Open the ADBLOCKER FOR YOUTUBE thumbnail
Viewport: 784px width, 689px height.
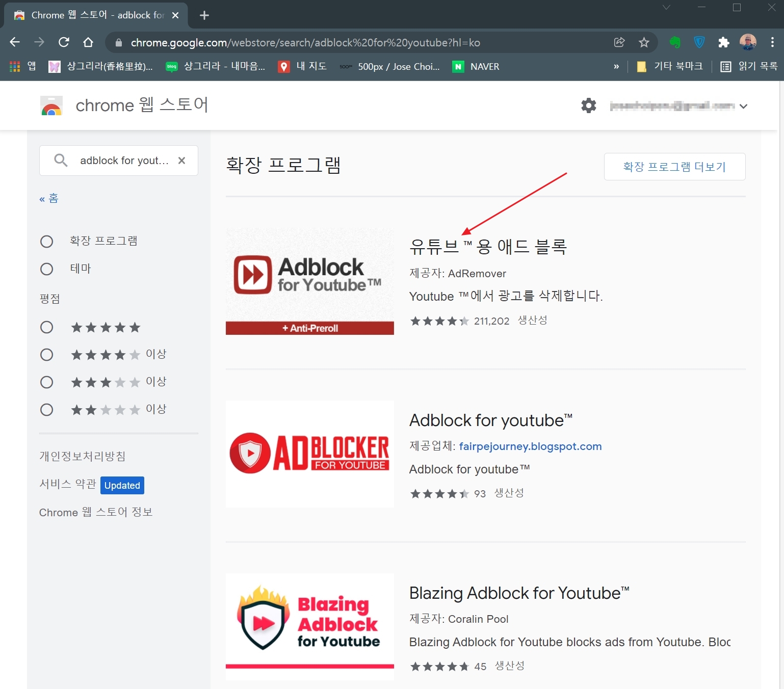click(x=310, y=454)
